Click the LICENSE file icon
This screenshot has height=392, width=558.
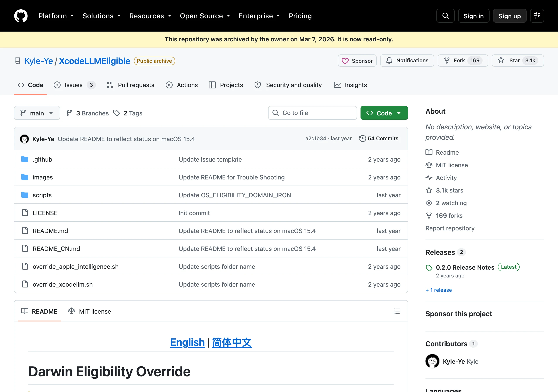(x=25, y=213)
